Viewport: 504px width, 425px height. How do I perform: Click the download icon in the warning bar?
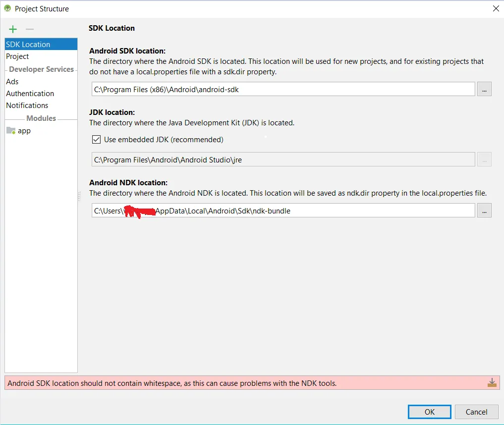(492, 382)
